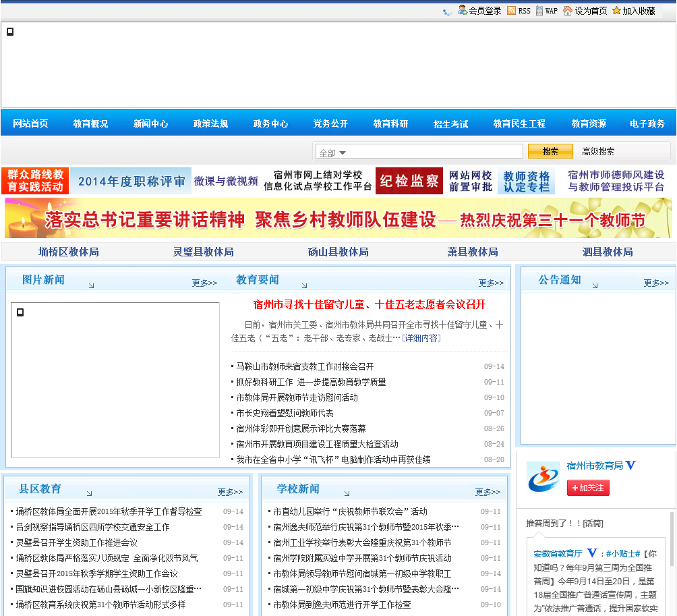The height and width of the screenshot is (616, 677).
Task: Open 灵璧县教体局 district link
Action: pos(204,252)
